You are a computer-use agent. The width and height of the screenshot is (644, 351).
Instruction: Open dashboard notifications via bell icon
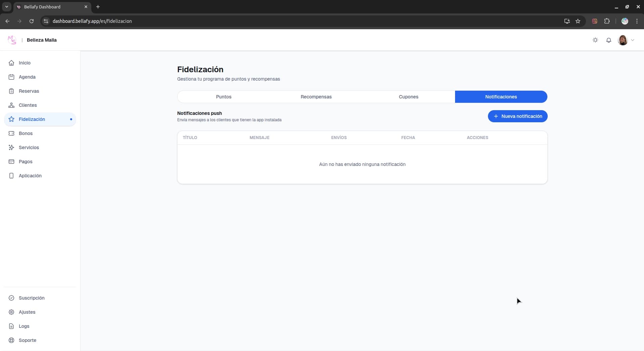tap(609, 40)
